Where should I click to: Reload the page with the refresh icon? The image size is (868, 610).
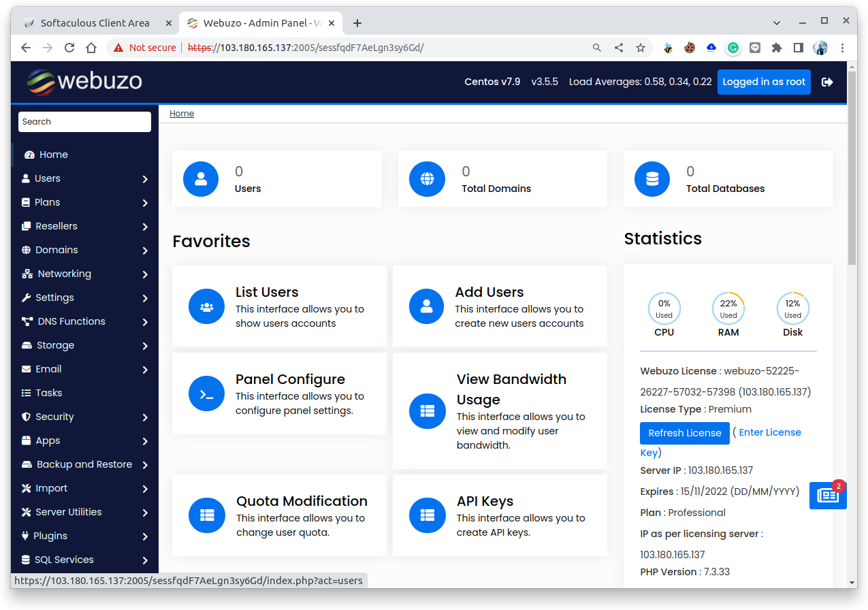69,48
